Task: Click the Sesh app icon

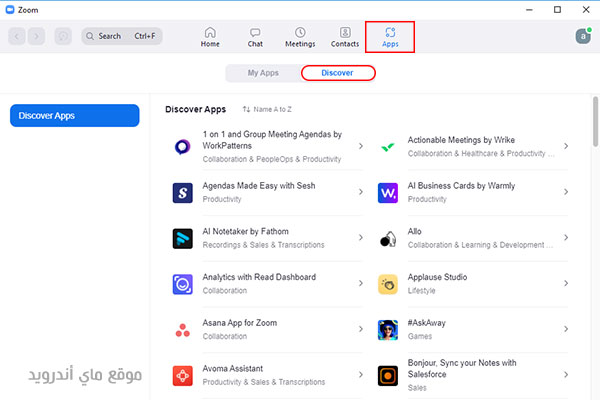Action: [183, 193]
